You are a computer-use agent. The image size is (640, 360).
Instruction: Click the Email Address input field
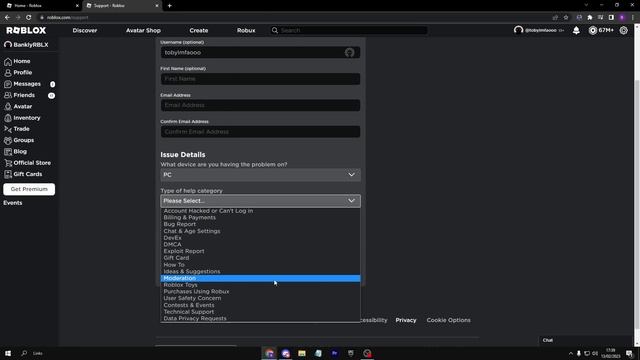coord(260,105)
